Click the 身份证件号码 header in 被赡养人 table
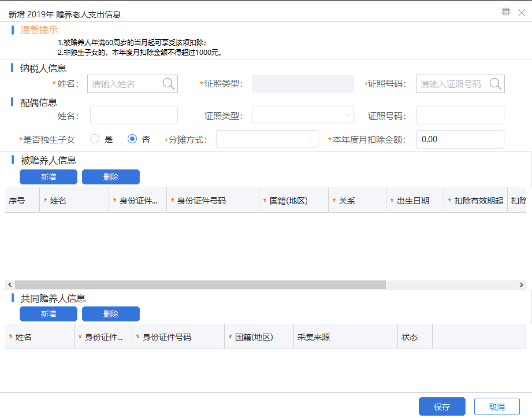Viewport: 532px width, 418px height. 213,201
